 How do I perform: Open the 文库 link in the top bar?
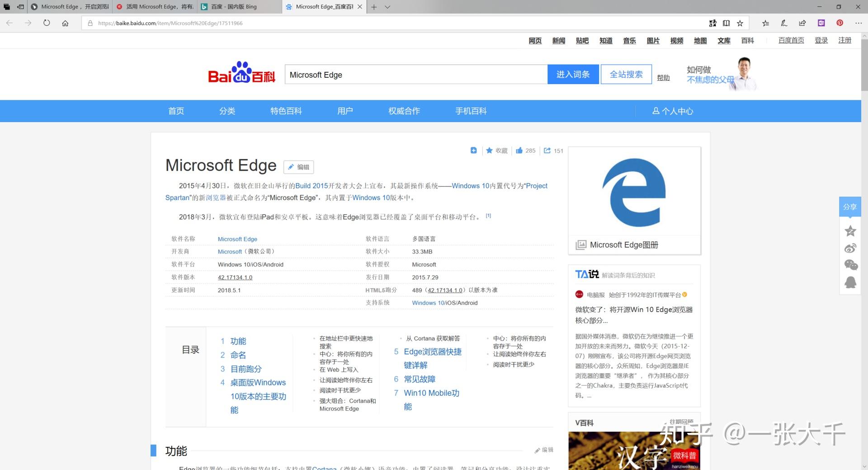coord(724,41)
